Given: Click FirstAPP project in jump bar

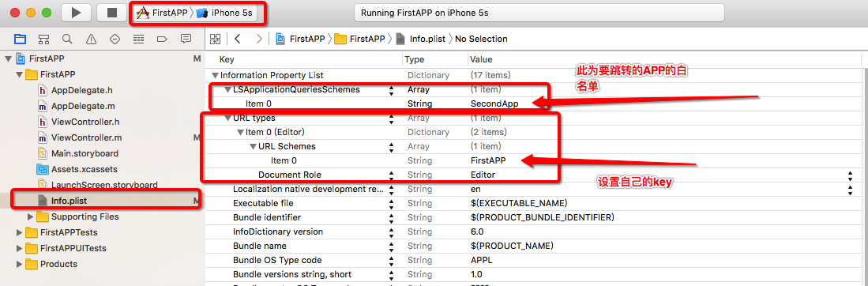Looking at the screenshot, I should click(x=300, y=39).
